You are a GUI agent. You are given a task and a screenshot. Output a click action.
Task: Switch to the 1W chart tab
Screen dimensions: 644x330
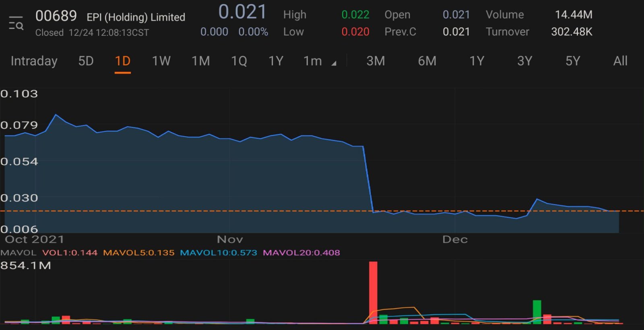click(x=161, y=61)
